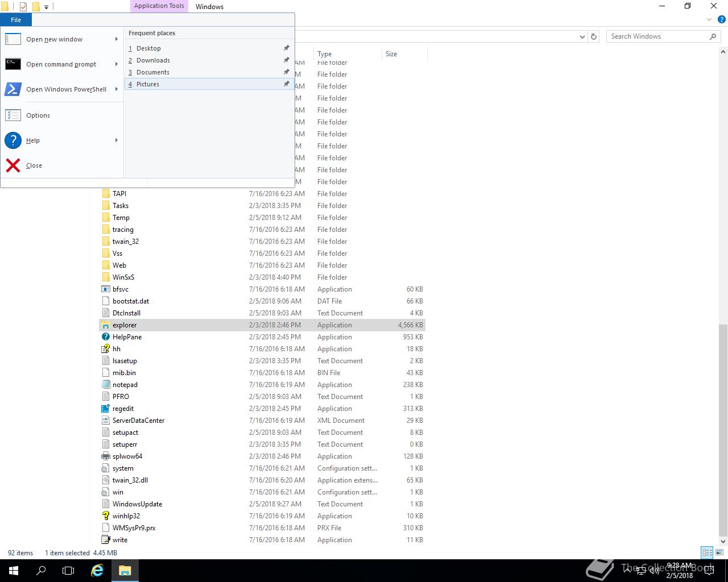Choose Options in the File menu
The height and width of the screenshot is (582, 728).
62,115
